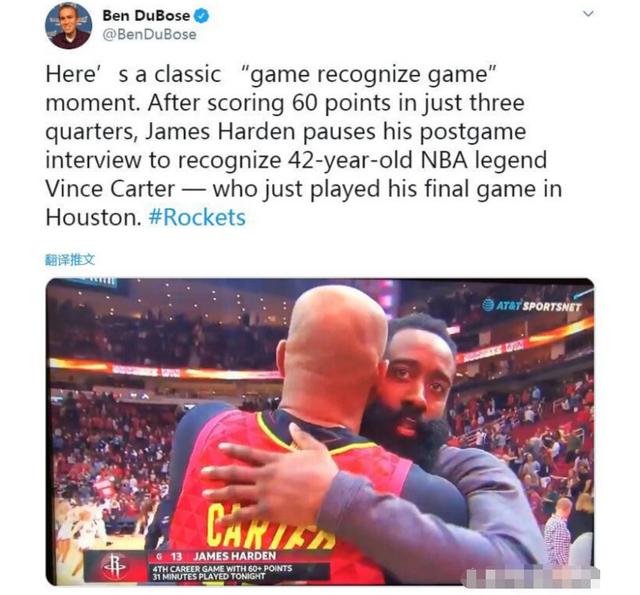Viewport: 640px width, 595px height.
Task: Open the tweet options chevron menu
Action: 588,14
